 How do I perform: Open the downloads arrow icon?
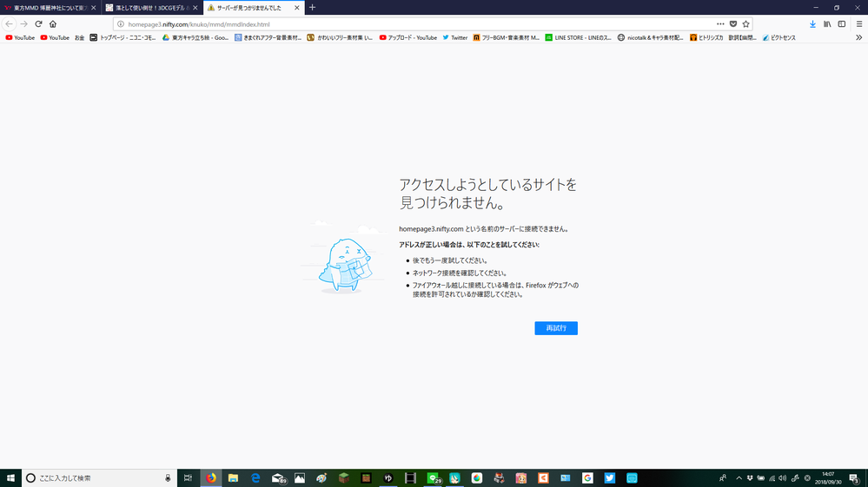pos(812,24)
